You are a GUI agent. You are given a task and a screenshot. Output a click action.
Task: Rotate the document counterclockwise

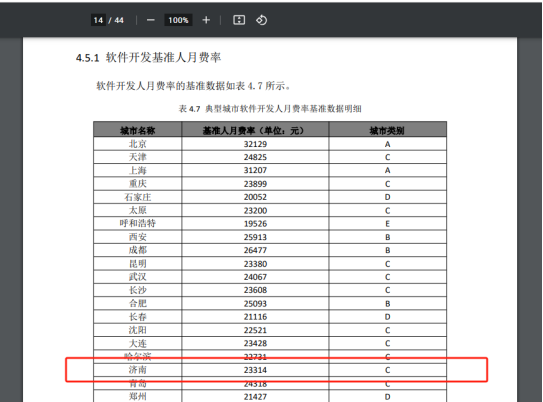[261, 20]
